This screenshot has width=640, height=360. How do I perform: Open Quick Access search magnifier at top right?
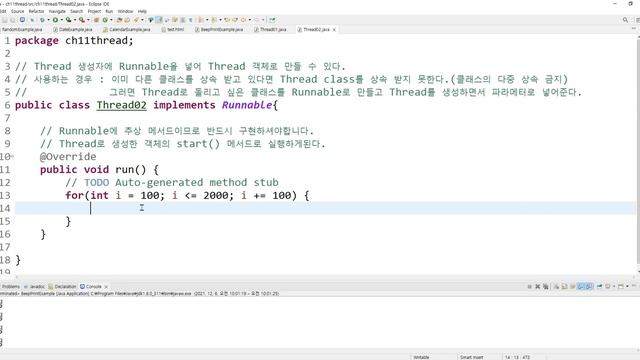pos(625,20)
